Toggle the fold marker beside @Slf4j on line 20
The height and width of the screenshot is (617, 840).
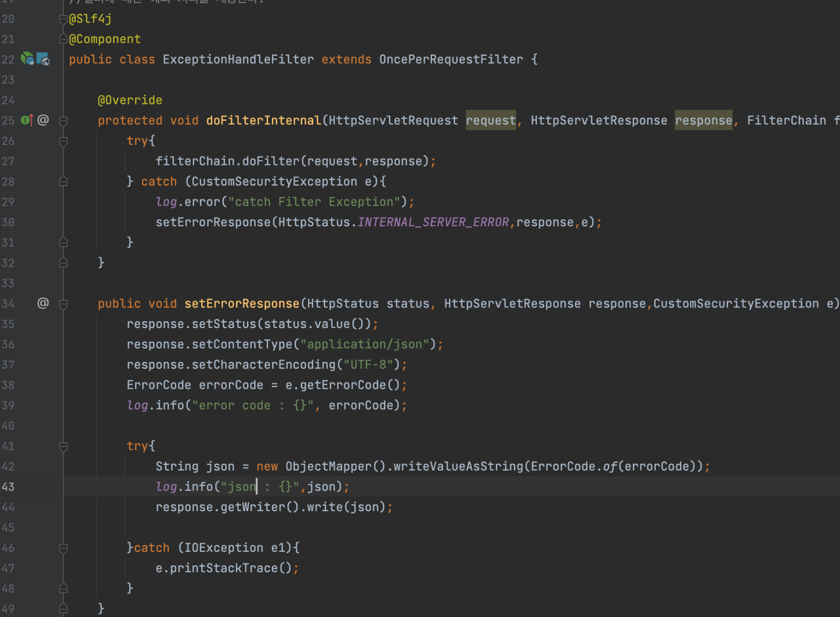tap(63, 19)
